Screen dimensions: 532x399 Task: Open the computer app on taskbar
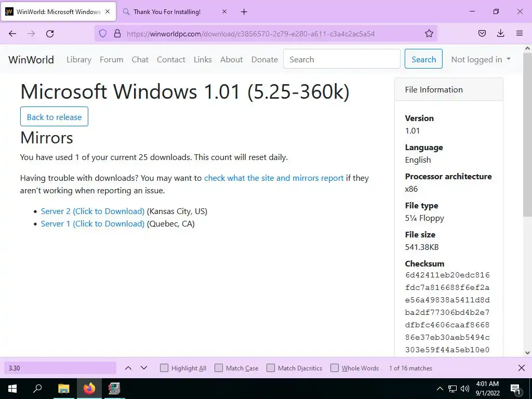[114, 389]
